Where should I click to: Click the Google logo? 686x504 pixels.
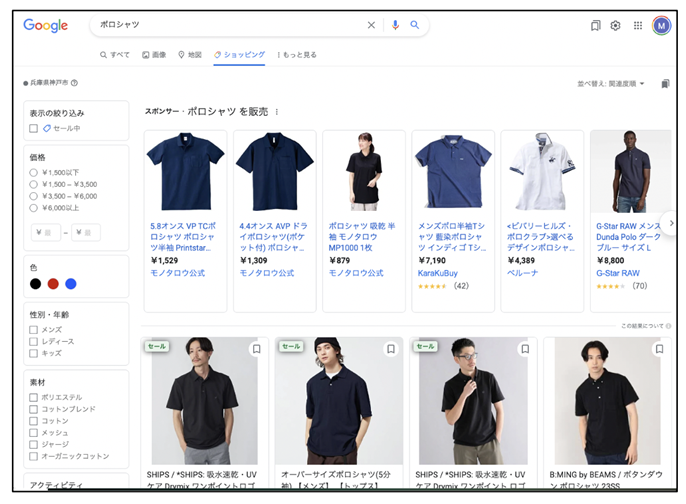pyautogui.click(x=46, y=25)
